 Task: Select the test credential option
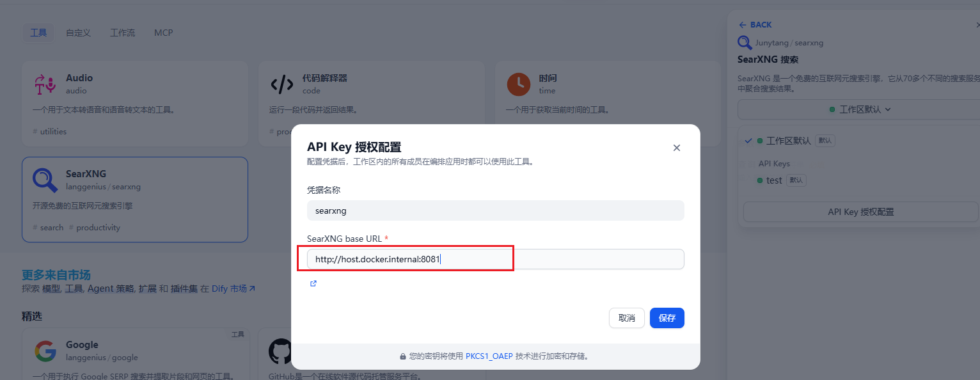click(860, 180)
